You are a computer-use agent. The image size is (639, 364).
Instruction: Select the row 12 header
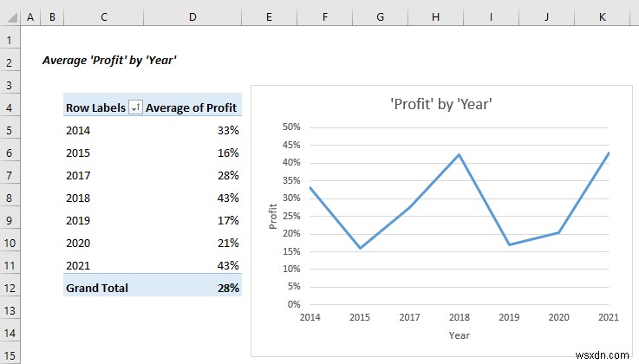(10, 288)
